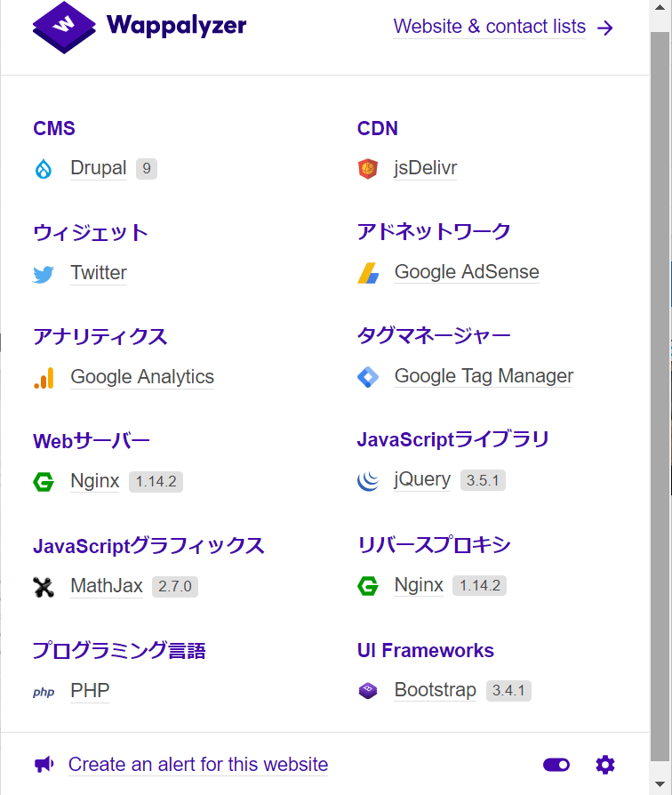Screen dimensions: 672x795
Task: Open the Nginx link under Webサーバー
Action: (x=95, y=481)
